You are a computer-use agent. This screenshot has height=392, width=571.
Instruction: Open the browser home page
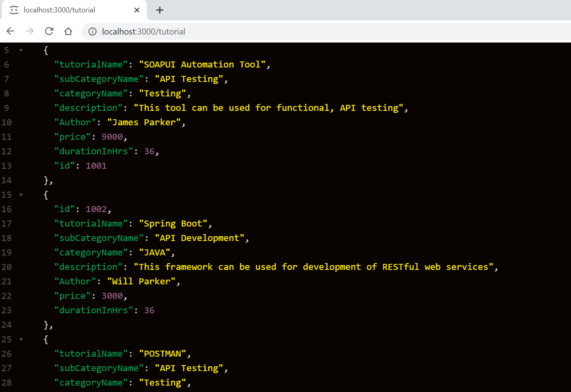click(x=68, y=31)
